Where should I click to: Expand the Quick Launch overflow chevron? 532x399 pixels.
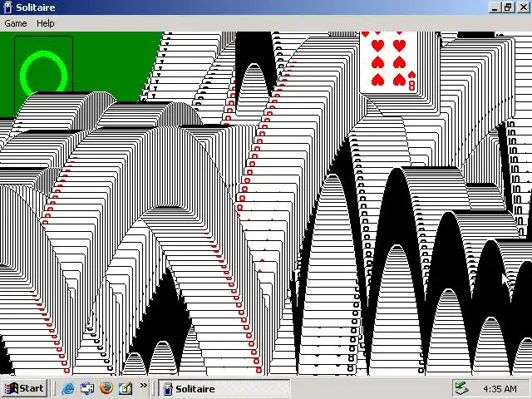(144, 386)
